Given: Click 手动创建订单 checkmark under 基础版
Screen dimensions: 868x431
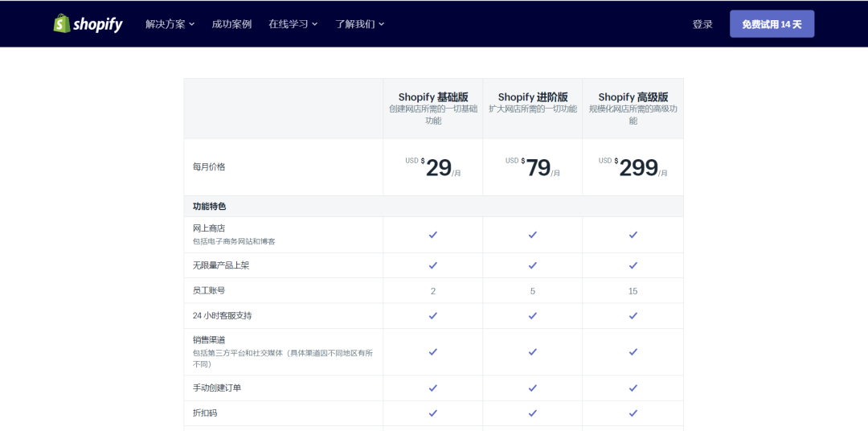Looking at the screenshot, I should tap(433, 388).
